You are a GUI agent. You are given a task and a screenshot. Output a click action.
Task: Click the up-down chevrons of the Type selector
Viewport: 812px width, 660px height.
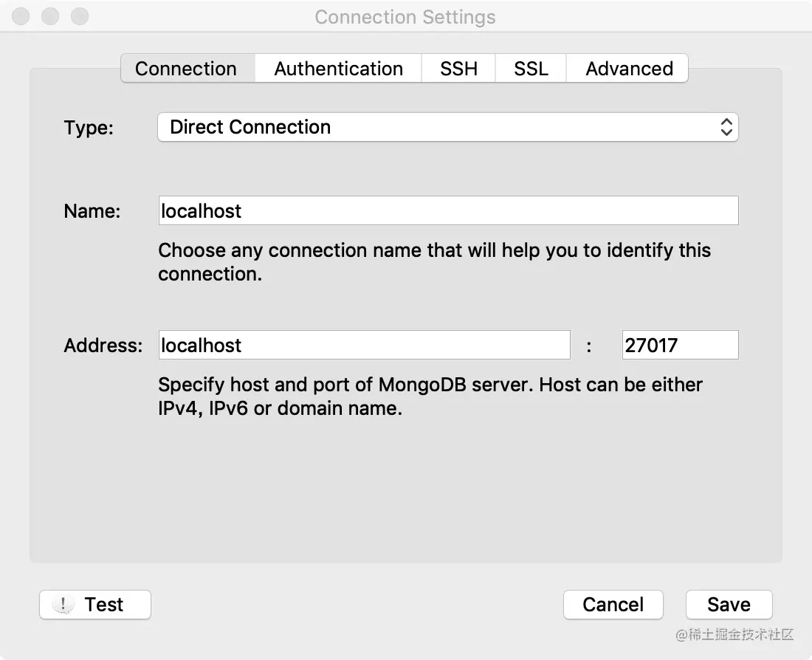726,127
